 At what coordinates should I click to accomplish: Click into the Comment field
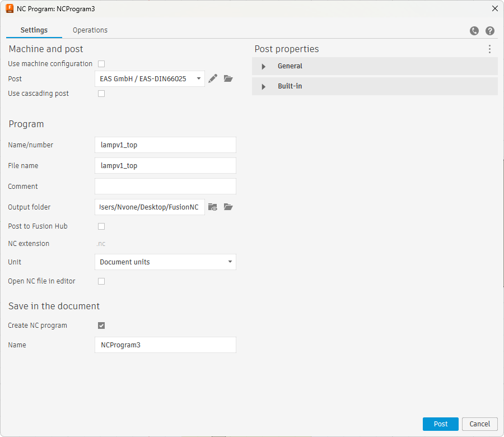tap(165, 186)
